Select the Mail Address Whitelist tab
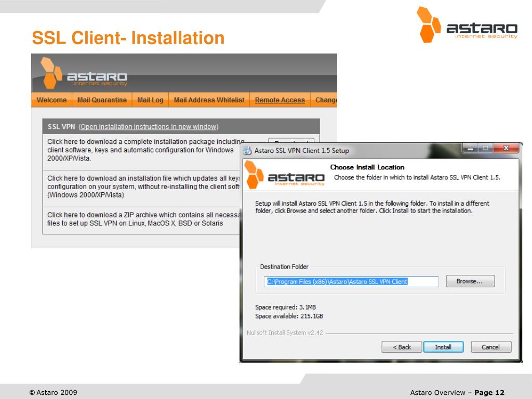This screenshot has height=399, width=532. click(209, 100)
